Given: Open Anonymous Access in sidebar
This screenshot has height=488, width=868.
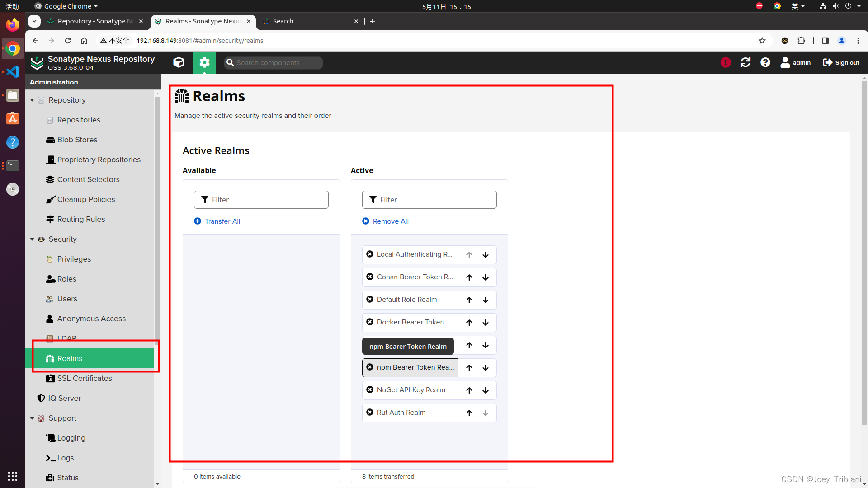Looking at the screenshot, I should (x=91, y=319).
